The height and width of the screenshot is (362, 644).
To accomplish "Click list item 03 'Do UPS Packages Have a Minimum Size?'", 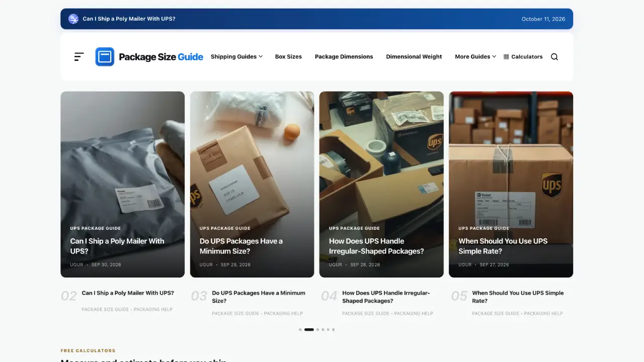I will [259, 297].
